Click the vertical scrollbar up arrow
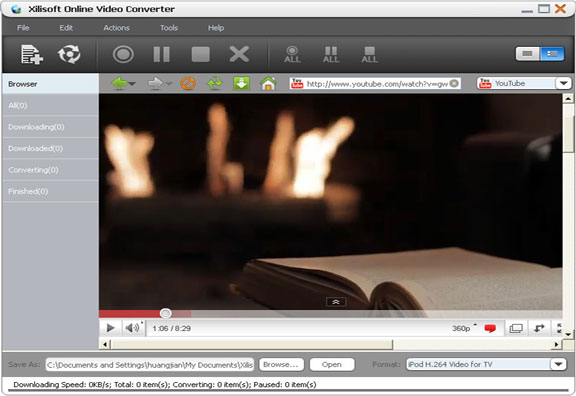Viewport: 576px width, 396px height. 568,98
